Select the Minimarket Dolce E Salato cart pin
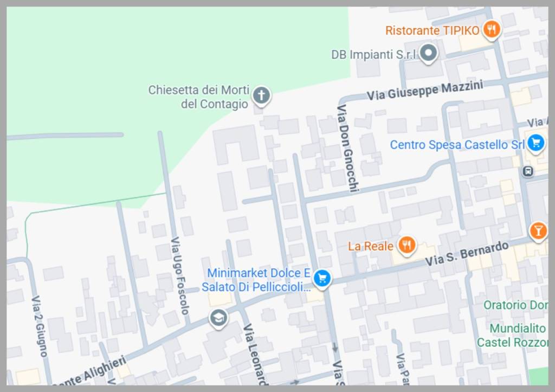 (322, 279)
